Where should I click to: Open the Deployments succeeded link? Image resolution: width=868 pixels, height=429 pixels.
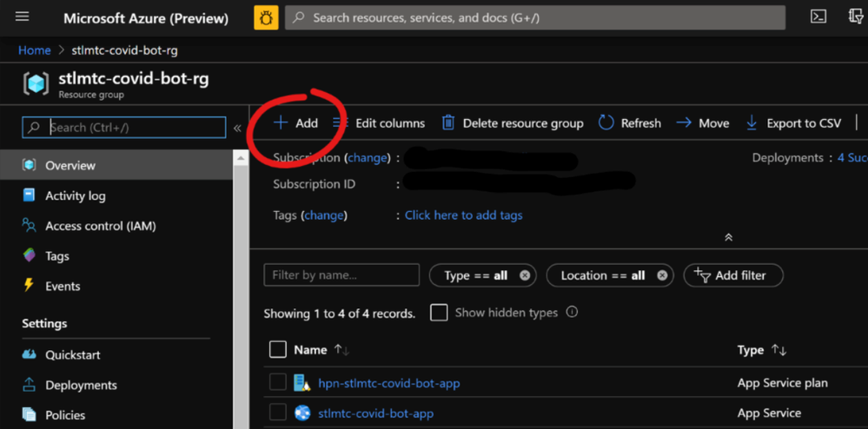click(x=852, y=158)
